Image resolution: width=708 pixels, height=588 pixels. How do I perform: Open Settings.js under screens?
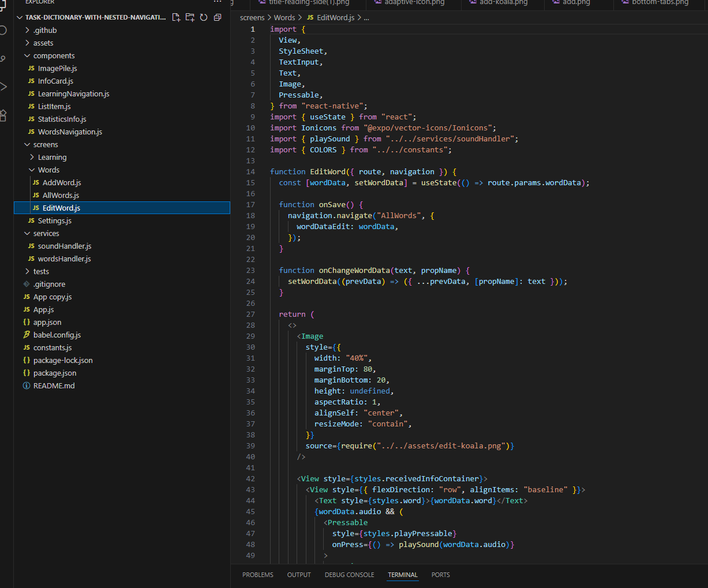coord(55,221)
